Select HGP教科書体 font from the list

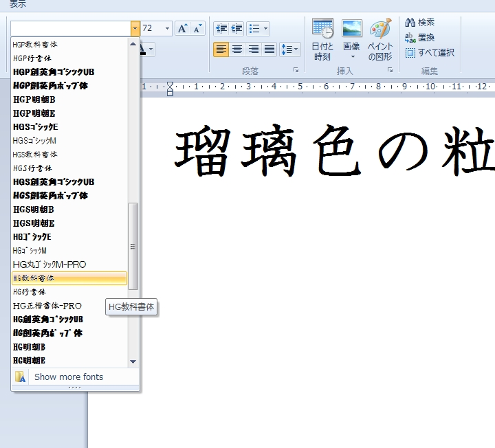pyautogui.click(x=69, y=45)
